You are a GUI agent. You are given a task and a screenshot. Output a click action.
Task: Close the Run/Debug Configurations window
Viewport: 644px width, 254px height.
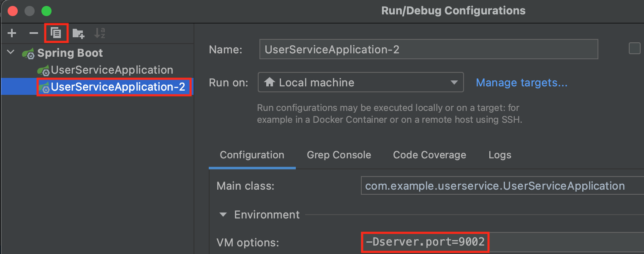[x=13, y=11]
